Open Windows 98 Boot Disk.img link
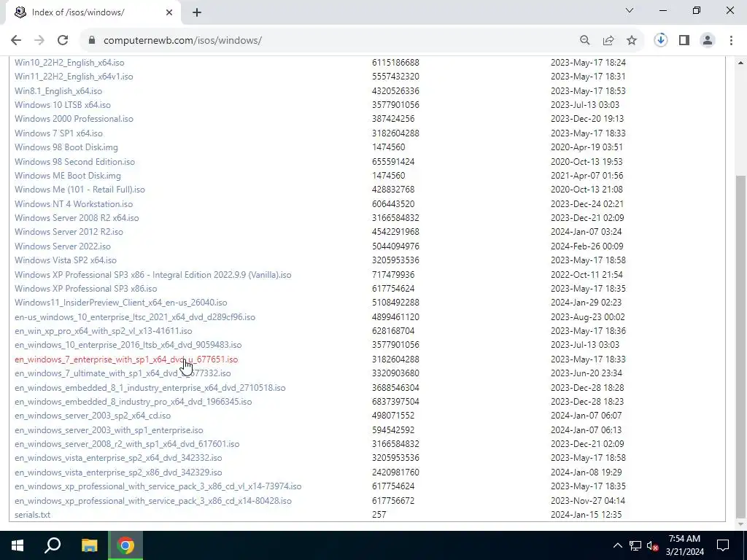This screenshot has width=747, height=560. (x=66, y=147)
